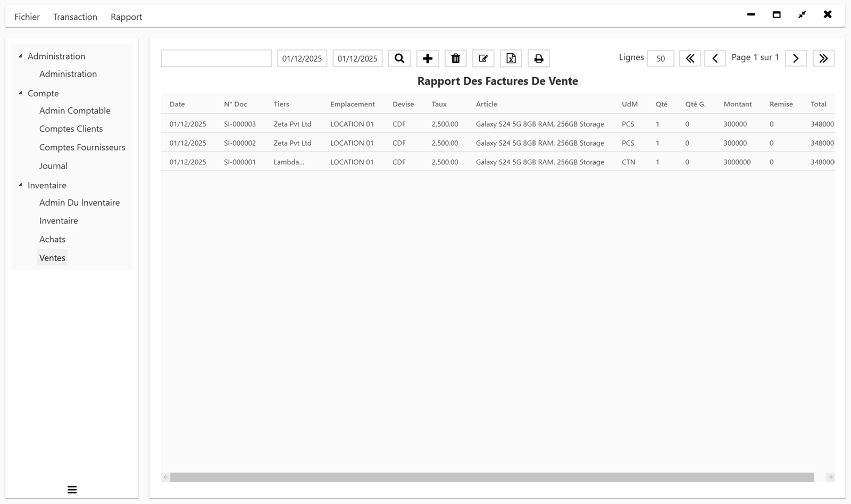Select the search magnifier icon

coord(399,58)
